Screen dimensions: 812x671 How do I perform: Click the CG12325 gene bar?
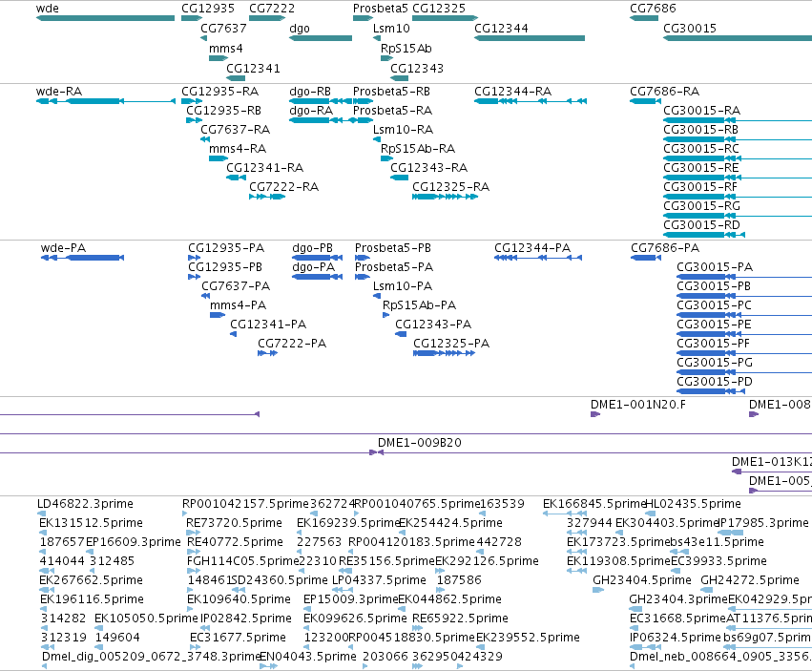(445, 18)
